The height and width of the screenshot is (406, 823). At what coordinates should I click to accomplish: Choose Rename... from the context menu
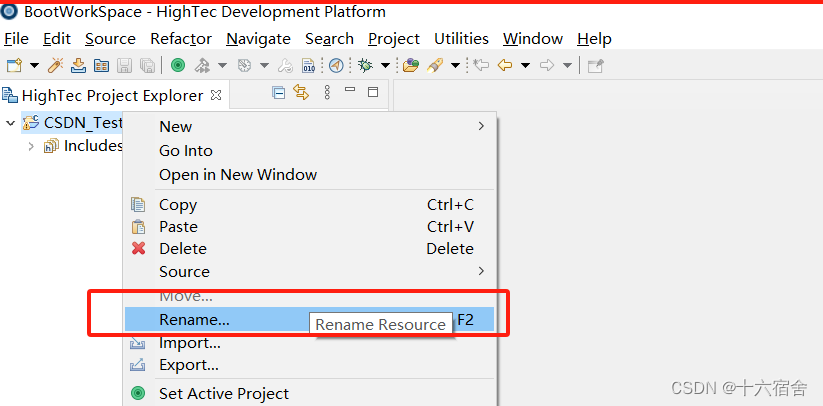[x=310, y=319]
